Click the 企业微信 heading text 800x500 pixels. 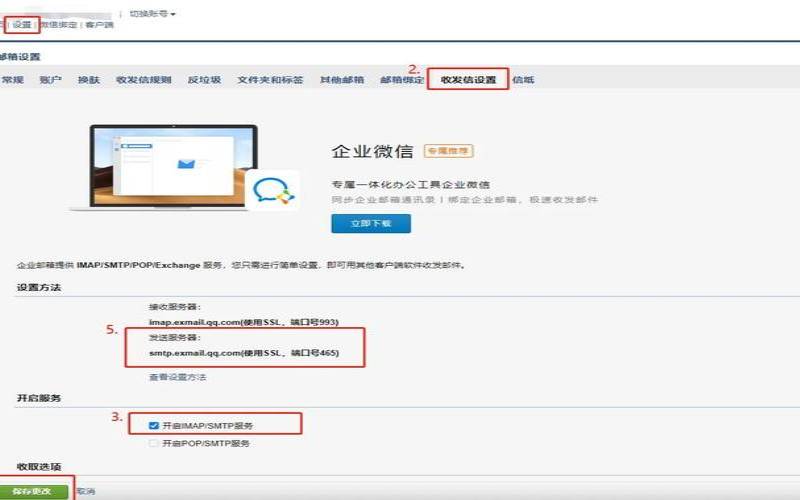[x=372, y=152]
